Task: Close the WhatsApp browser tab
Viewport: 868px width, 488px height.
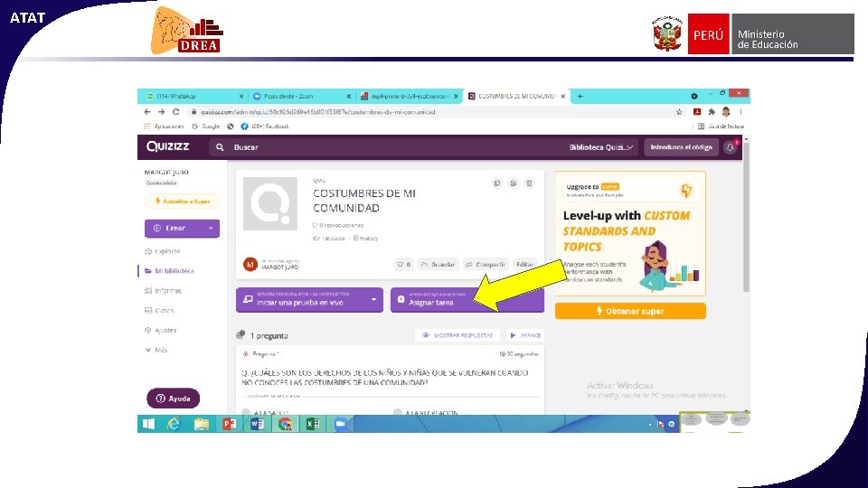Action: pyautogui.click(x=241, y=97)
